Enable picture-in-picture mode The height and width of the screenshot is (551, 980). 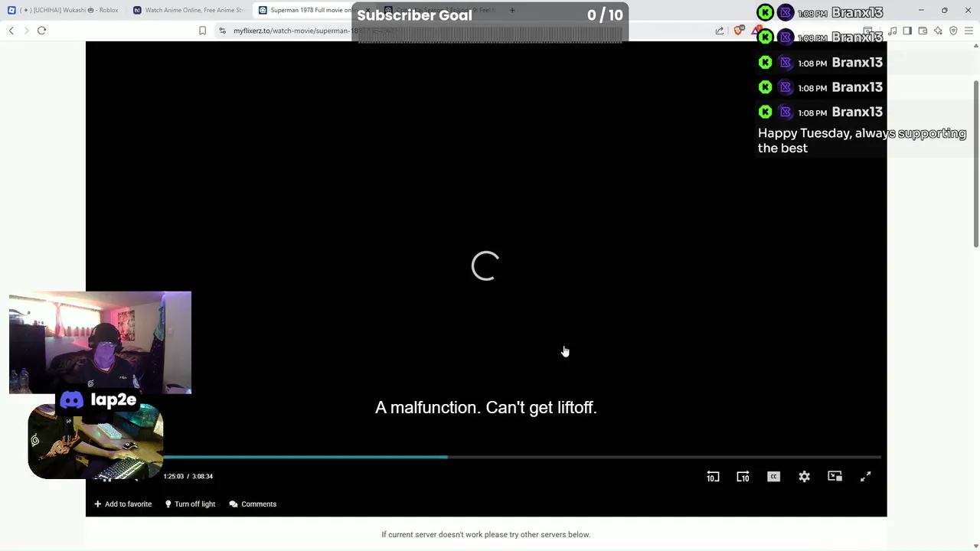pos(835,477)
